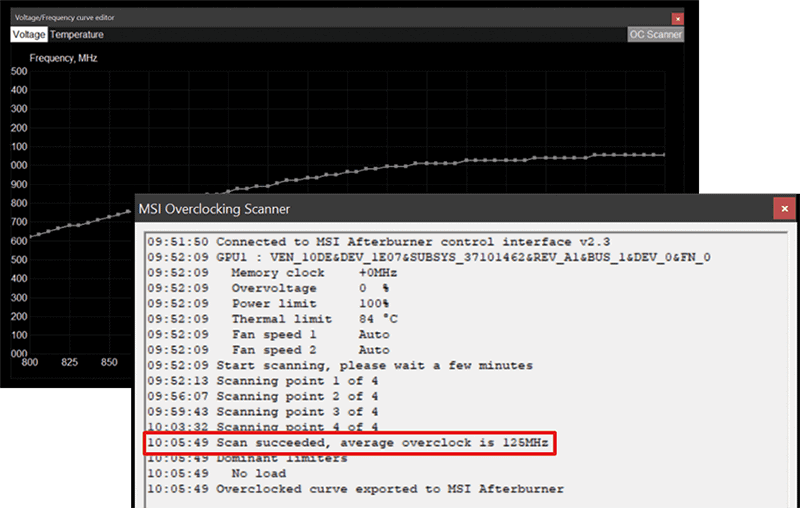Image resolution: width=800 pixels, height=508 pixels.
Task: Select the GPU1 device ID log line
Action: (428, 257)
